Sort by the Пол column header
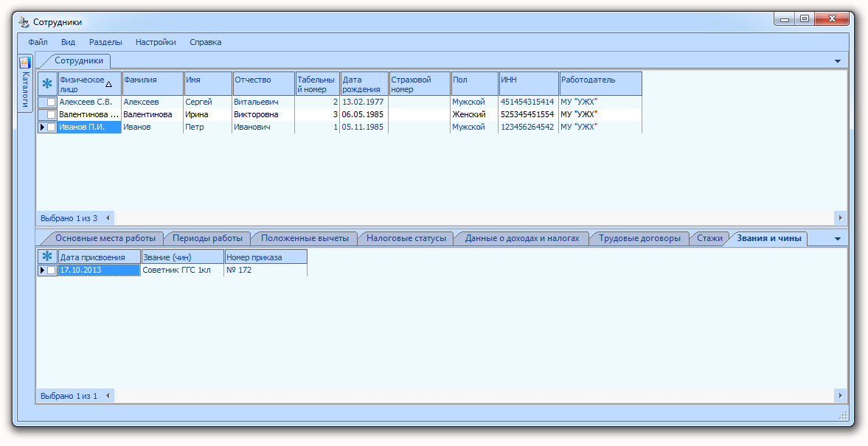Screen dimensions: 868x446 point(475,83)
